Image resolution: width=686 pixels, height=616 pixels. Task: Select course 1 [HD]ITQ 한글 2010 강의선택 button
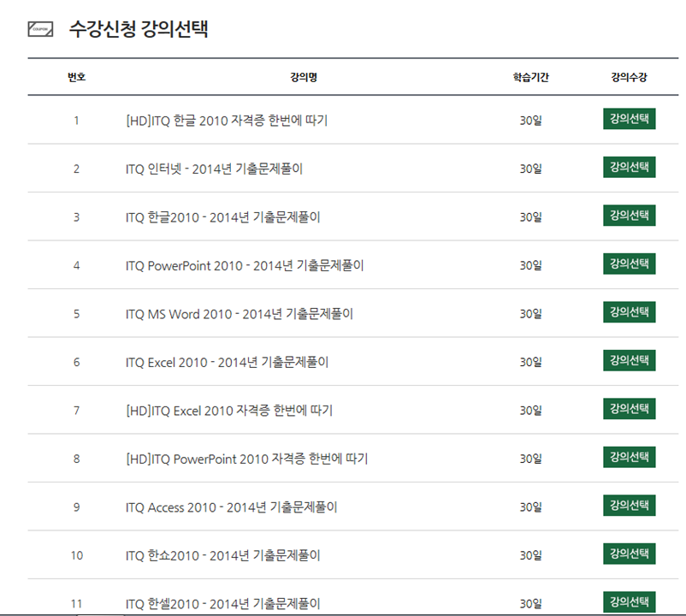tap(629, 119)
